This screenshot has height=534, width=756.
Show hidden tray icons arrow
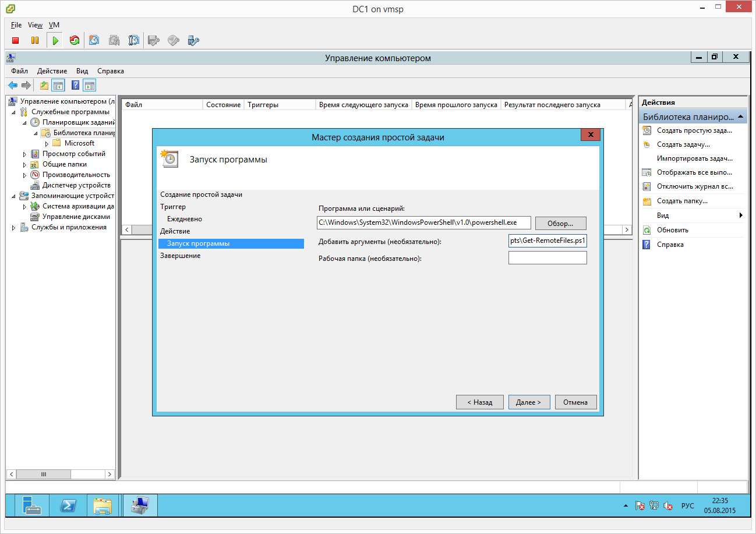pos(626,505)
